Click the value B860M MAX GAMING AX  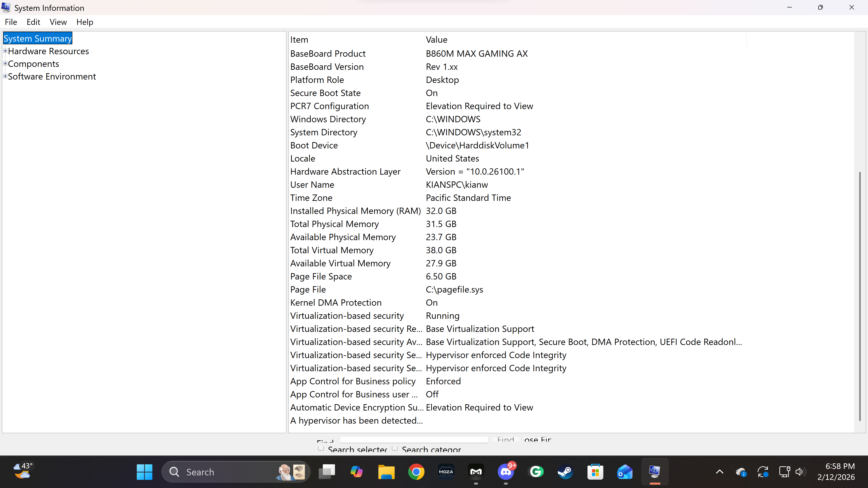coord(477,54)
